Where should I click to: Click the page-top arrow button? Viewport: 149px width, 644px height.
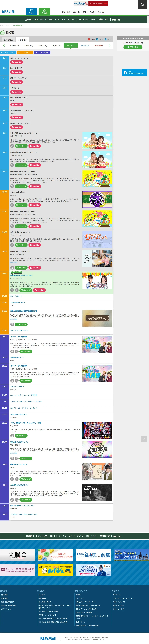[x=144, y=439]
